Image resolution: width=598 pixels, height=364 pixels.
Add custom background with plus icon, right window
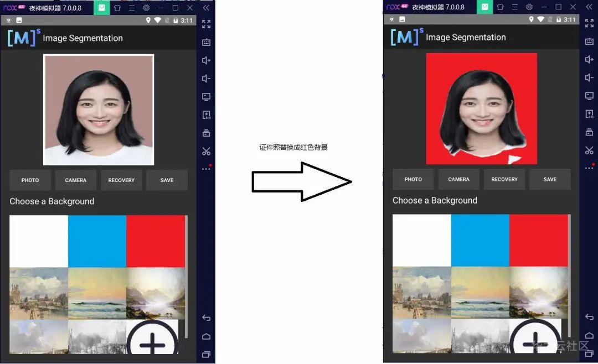pos(535,336)
